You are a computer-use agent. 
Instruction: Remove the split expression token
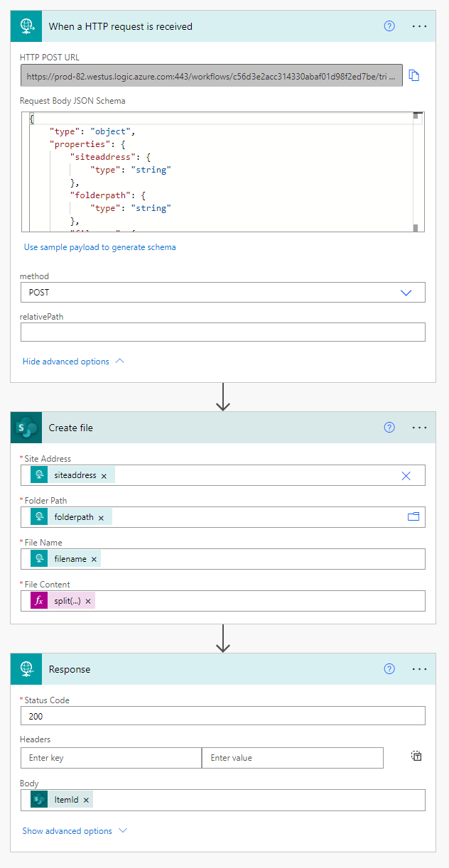(x=88, y=602)
